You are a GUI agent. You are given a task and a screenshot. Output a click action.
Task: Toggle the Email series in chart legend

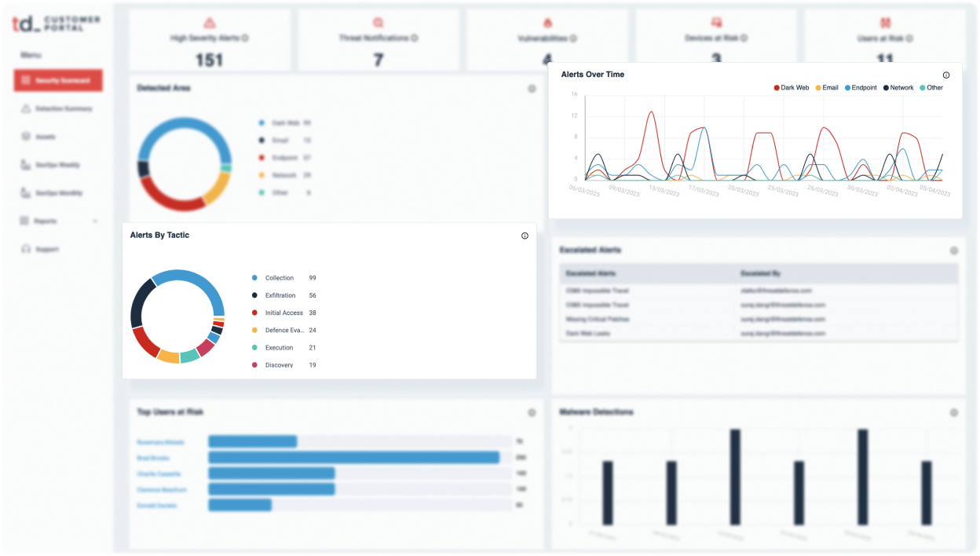point(826,88)
